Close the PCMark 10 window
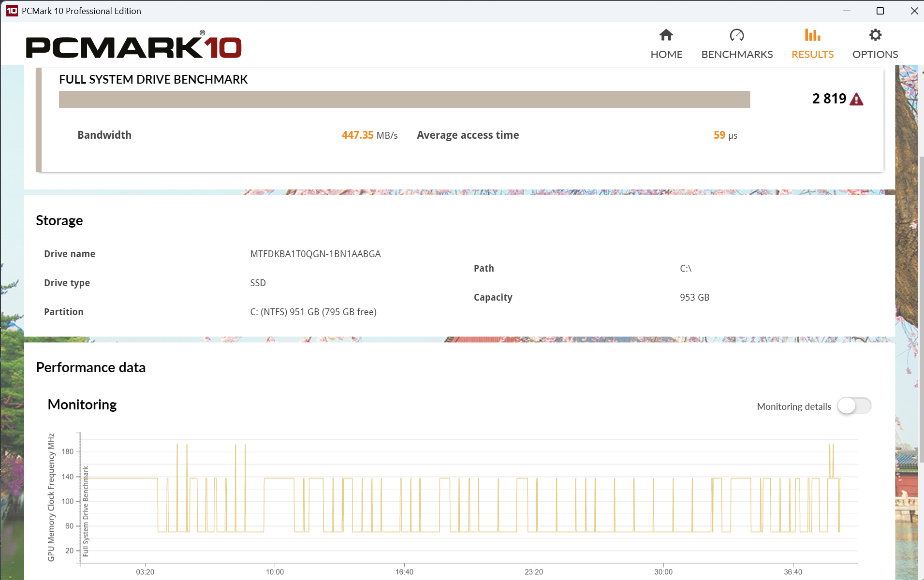Screen dimensions: 924x580 (x=914, y=11)
